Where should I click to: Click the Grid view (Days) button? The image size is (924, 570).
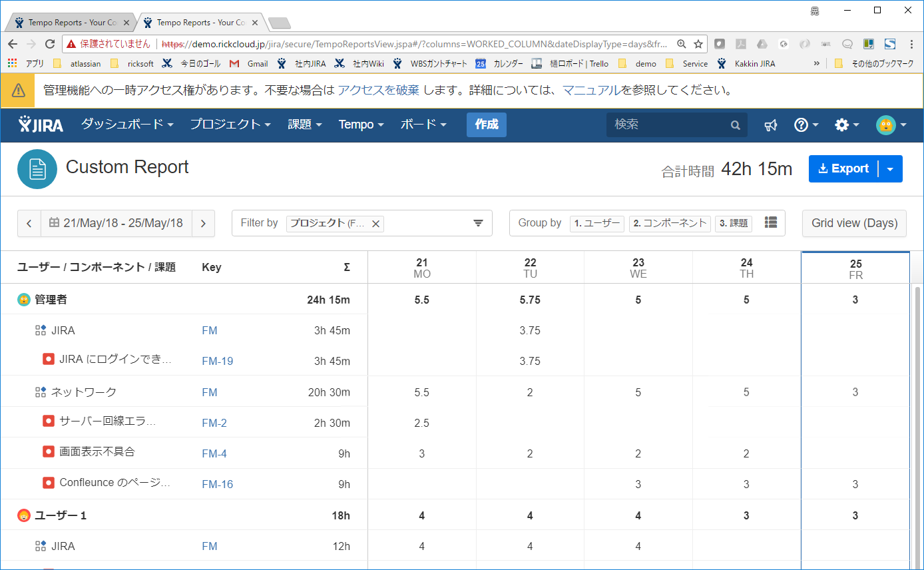point(854,223)
